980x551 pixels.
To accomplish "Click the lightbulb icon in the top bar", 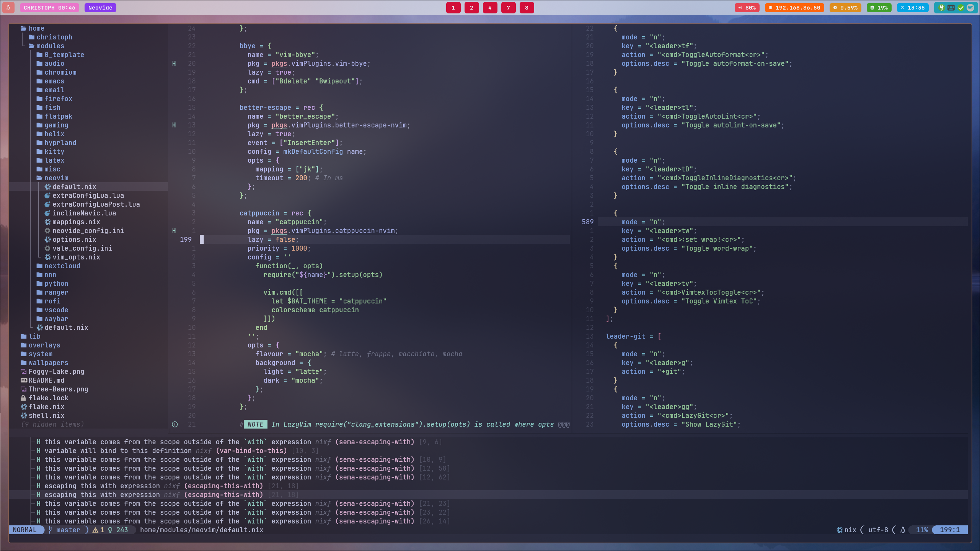I will click(941, 8).
